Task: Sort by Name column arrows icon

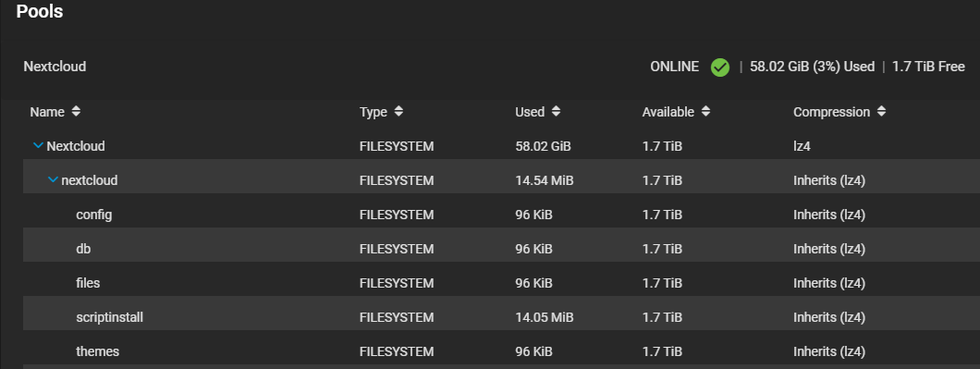Action: [76, 111]
